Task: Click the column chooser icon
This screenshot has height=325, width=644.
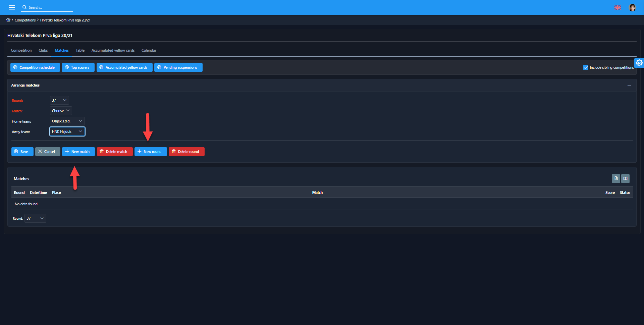Action: 625,178
